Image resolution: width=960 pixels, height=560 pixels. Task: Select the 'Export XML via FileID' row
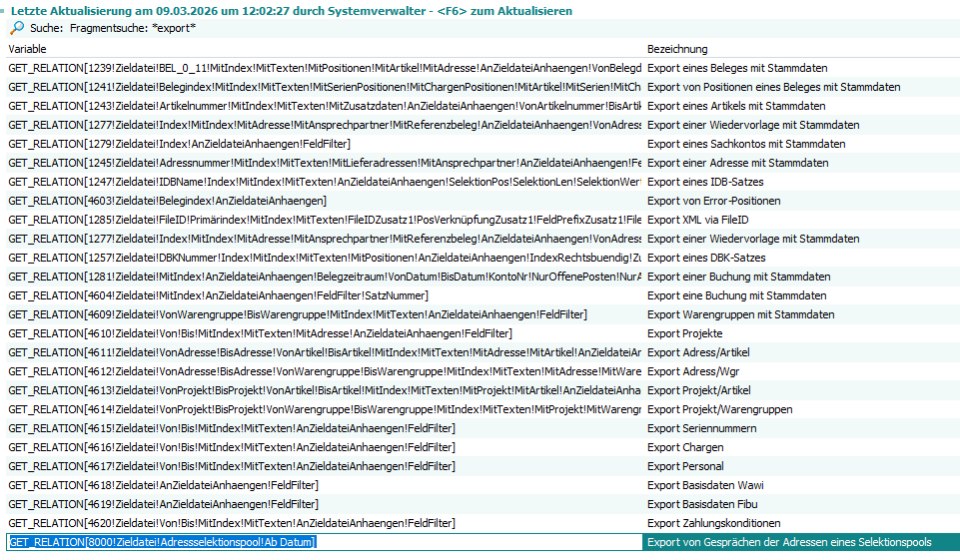pos(698,220)
